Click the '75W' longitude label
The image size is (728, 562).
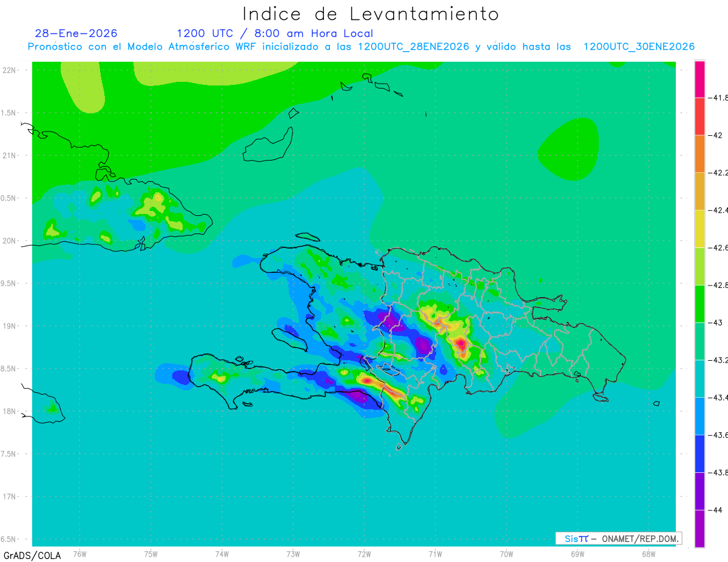[151, 554]
